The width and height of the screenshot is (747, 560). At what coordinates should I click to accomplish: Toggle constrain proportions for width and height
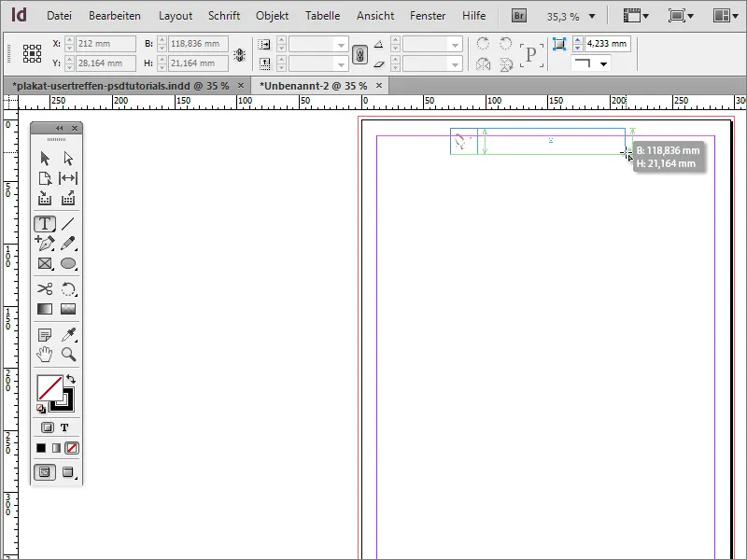240,55
